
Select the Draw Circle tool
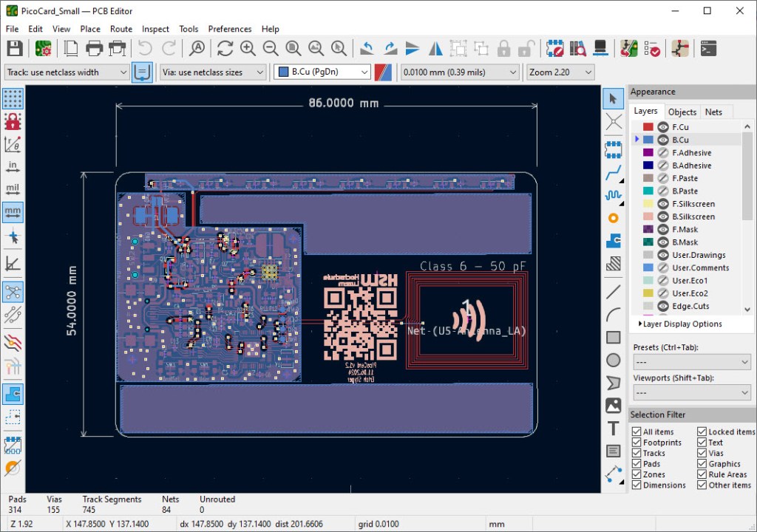click(613, 360)
